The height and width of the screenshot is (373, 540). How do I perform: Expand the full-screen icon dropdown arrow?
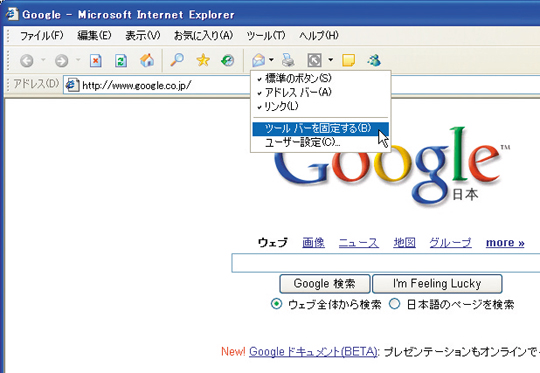331,60
